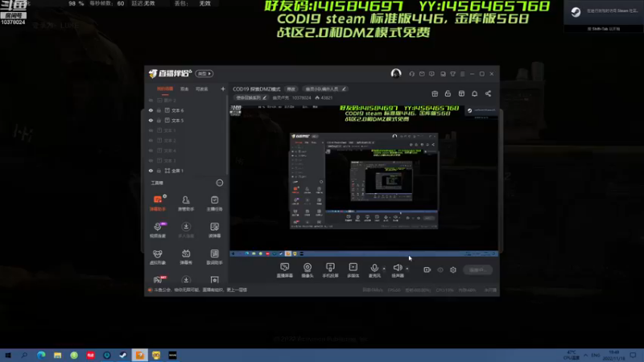
Task: Toggle the preview eye icon near settings
Action: [x=440, y=269]
